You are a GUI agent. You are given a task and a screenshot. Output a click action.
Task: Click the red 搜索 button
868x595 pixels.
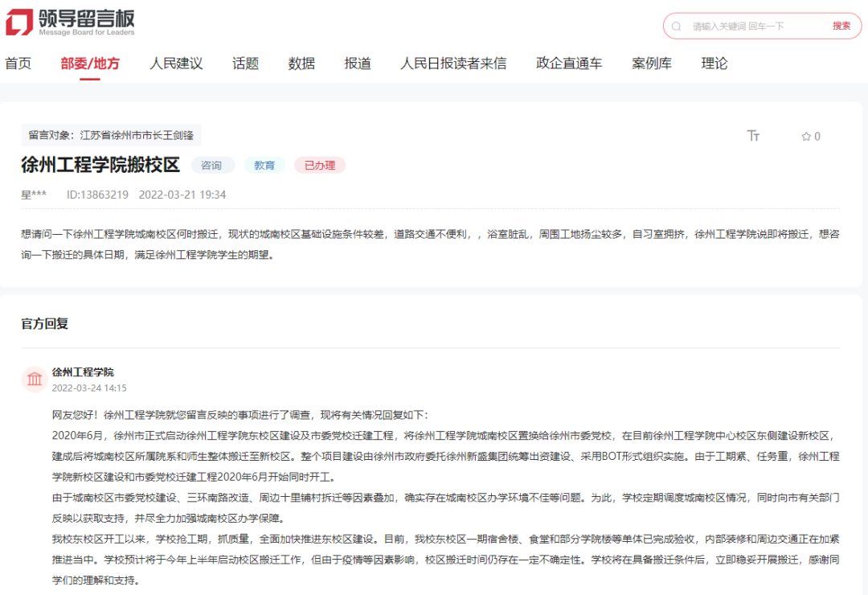841,26
